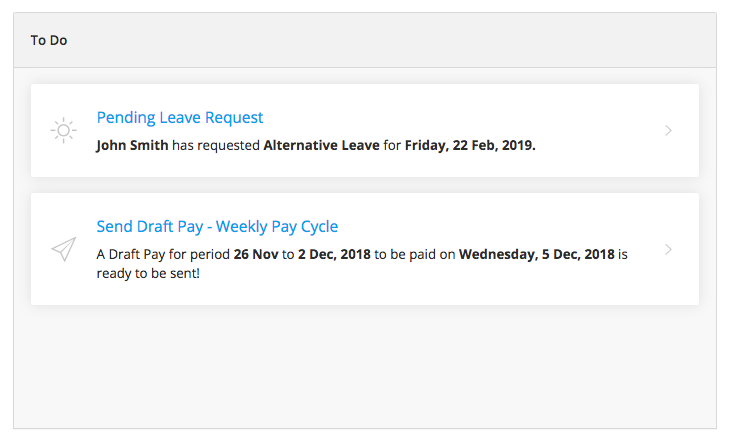Click 'A Draft Pay for period' text
The image size is (730, 440).
point(163,254)
